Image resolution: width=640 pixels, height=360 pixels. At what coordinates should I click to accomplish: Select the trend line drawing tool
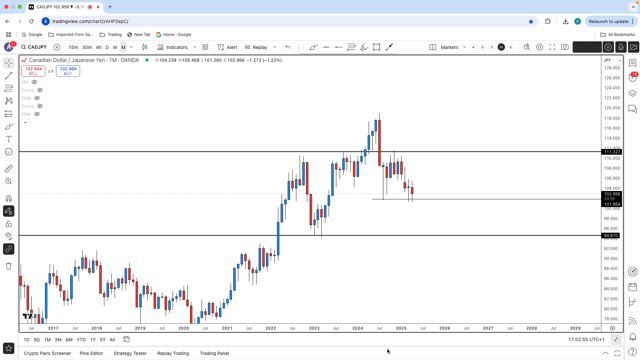(9, 76)
